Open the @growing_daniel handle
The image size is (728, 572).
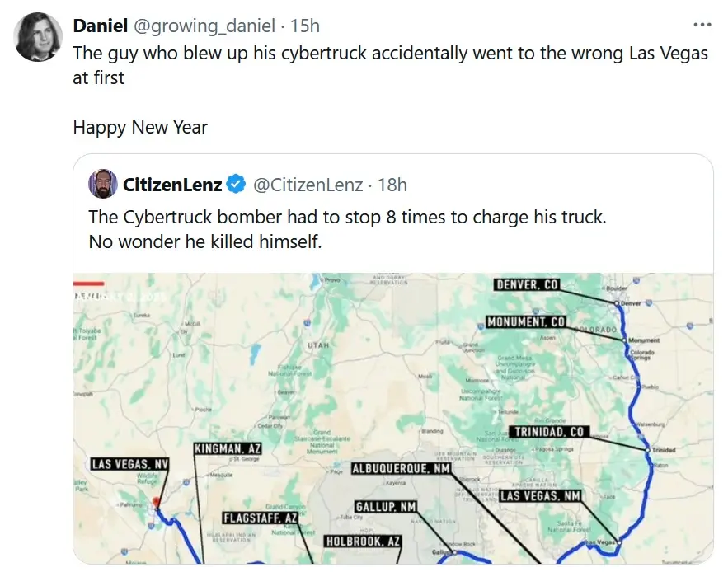tap(204, 26)
